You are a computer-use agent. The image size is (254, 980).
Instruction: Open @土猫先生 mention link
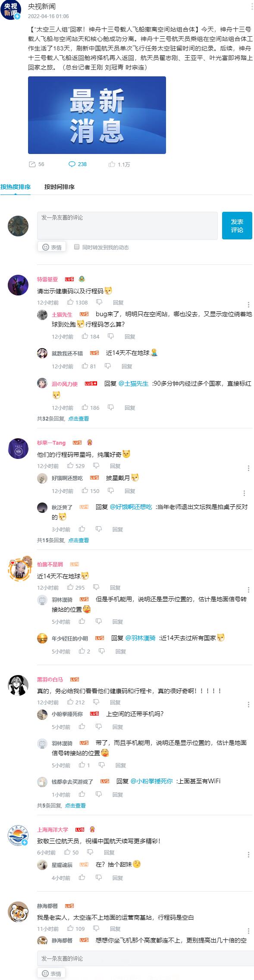[x=133, y=383]
